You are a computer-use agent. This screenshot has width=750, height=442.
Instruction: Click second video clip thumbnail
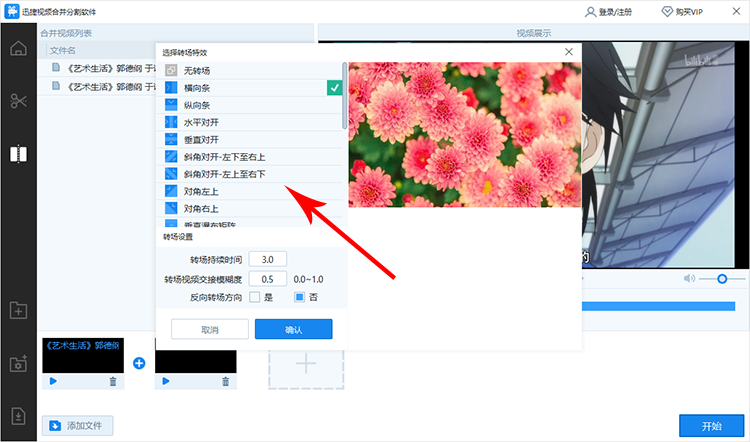pyautogui.click(x=196, y=361)
